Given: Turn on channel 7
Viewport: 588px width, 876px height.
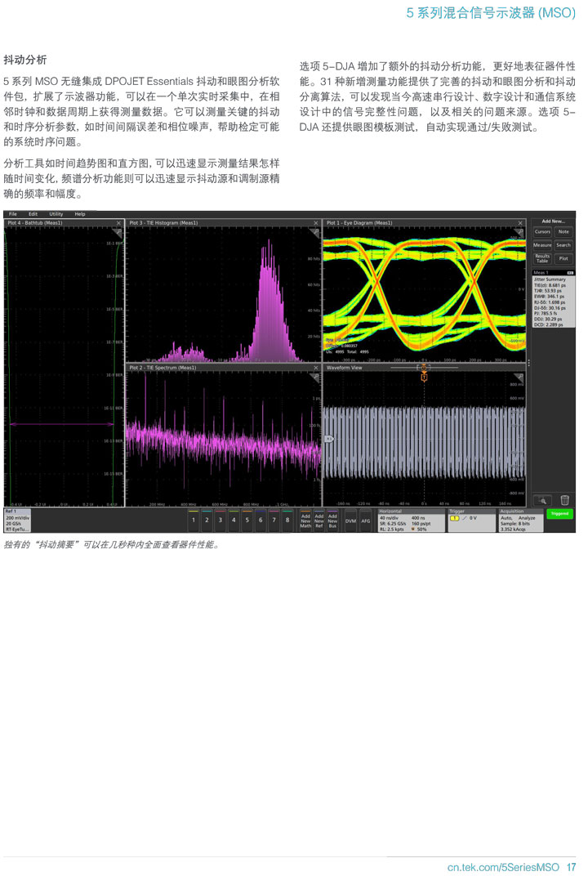Looking at the screenshot, I should click(274, 520).
